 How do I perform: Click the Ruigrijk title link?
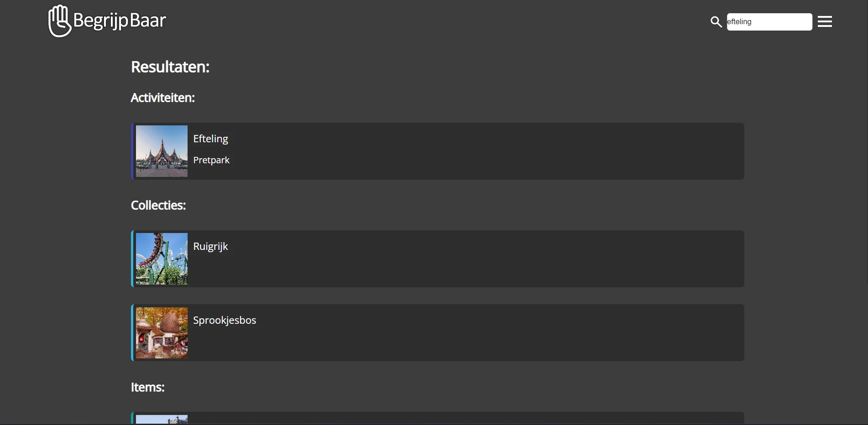tap(210, 247)
